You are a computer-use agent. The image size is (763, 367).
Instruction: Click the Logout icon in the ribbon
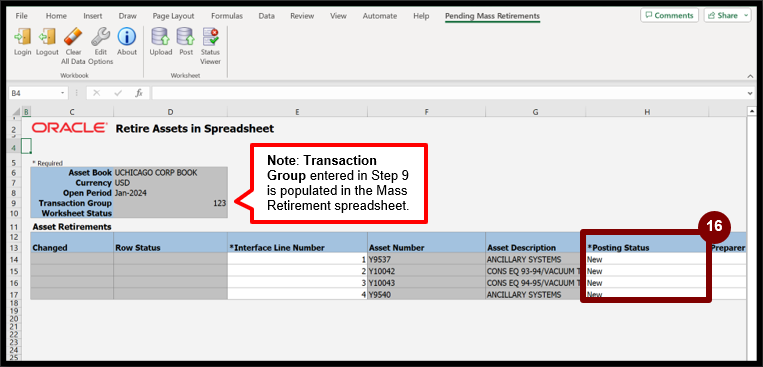pos(47,37)
